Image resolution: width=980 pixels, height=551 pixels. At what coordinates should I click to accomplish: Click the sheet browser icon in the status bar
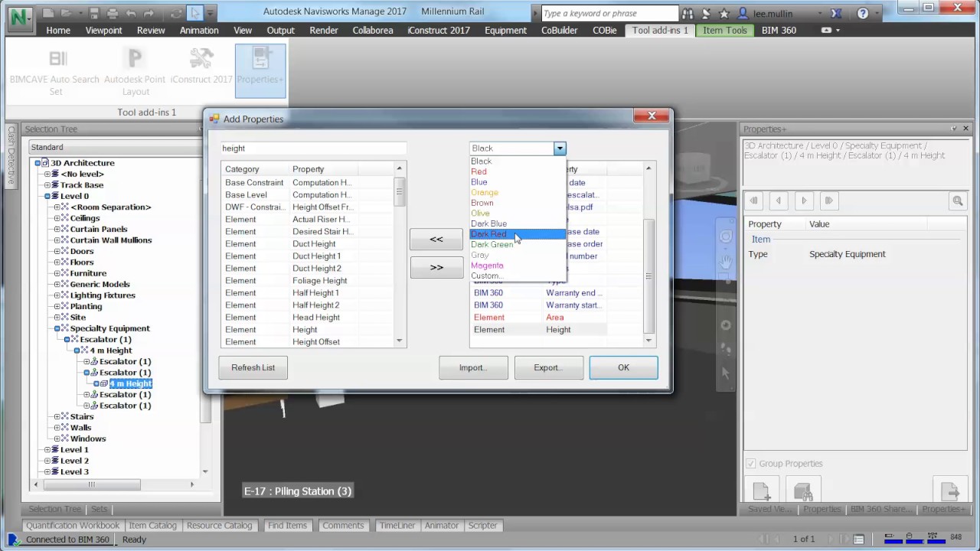click(857, 539)
